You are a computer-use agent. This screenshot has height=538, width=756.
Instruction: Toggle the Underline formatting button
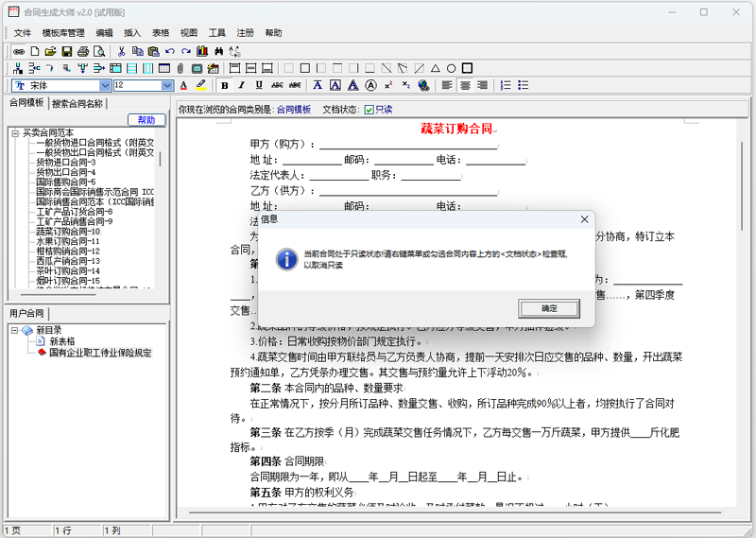point(259,85)
